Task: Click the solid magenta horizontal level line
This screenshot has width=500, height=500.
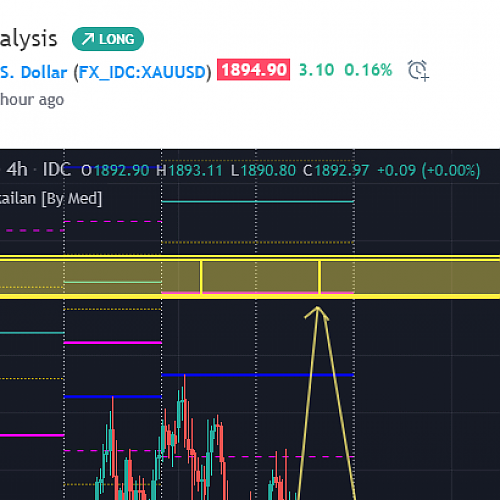Action: tap(112, 342)
